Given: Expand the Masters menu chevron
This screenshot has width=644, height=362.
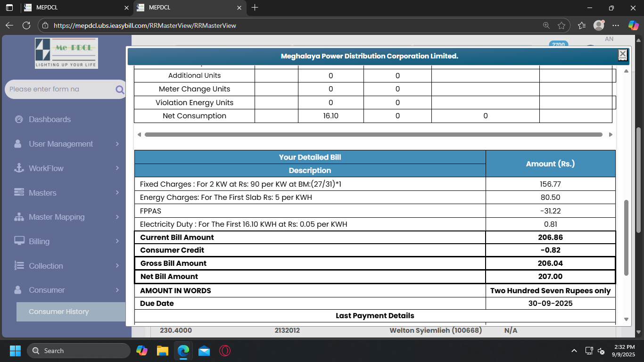Looking at the screenshot, I should [117, 193].
